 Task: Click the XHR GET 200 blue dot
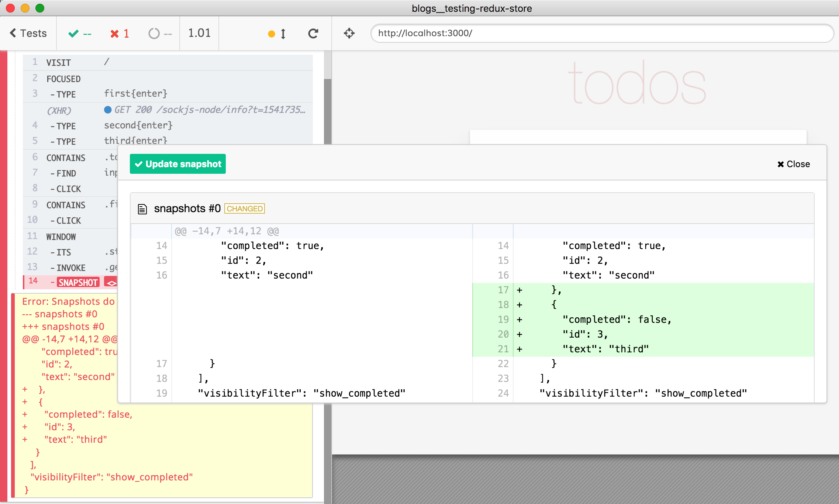[108, 110]
